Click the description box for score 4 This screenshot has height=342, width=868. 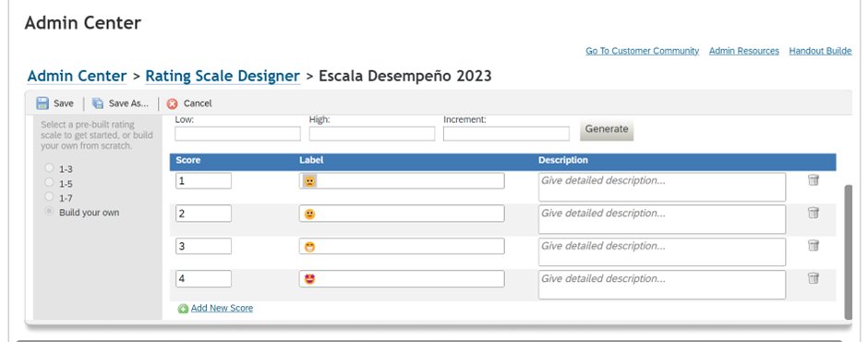click(662, 285)
